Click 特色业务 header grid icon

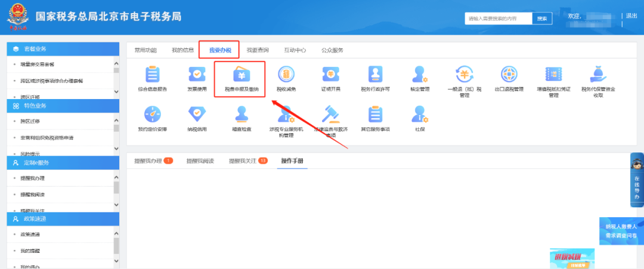[x=16, y=106]
